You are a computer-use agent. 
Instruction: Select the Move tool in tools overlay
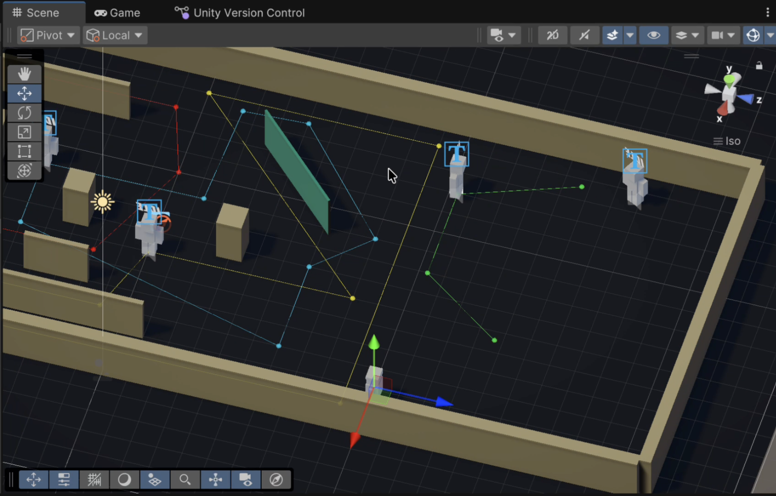pyautogui.click(x=24, y=93)
